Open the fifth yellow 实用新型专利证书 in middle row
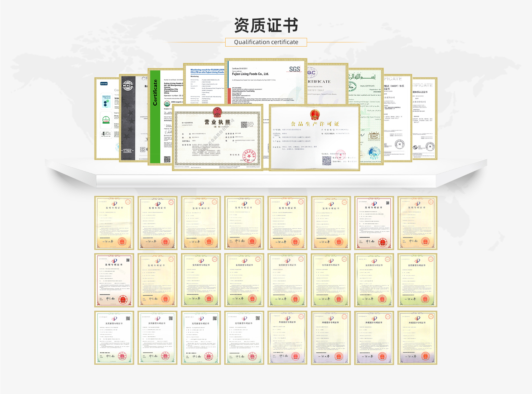Viewport: 532px width, 394px height. pyautogui.click(x=374, y=280)
